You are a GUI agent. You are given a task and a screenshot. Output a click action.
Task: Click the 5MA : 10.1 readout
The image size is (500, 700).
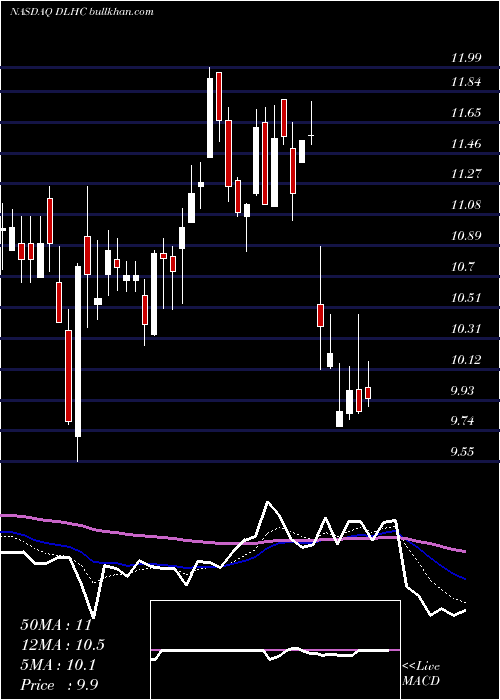(58, 665)
